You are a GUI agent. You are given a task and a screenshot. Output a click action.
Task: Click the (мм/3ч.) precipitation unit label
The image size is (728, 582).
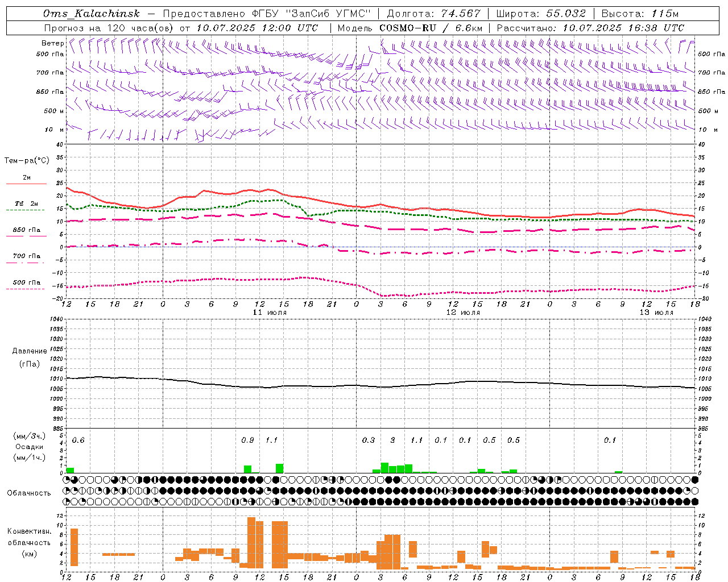(29, 436)
